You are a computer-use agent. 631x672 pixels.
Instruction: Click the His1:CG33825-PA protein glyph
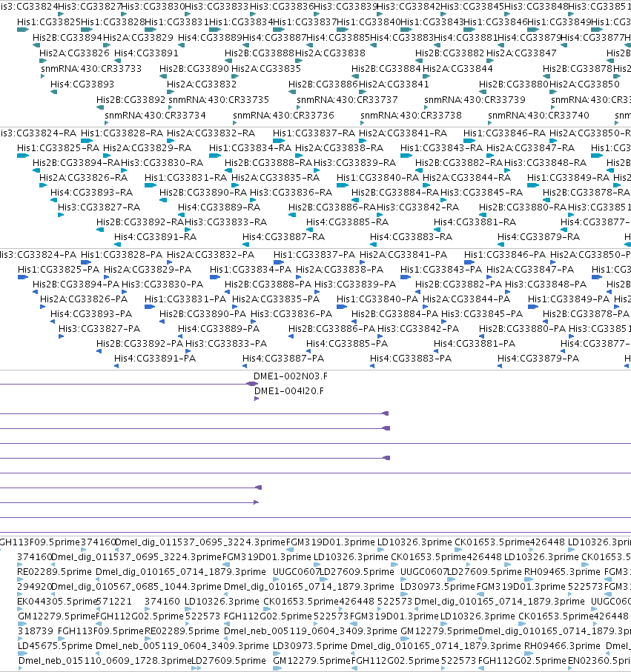[x=23, y=277]
